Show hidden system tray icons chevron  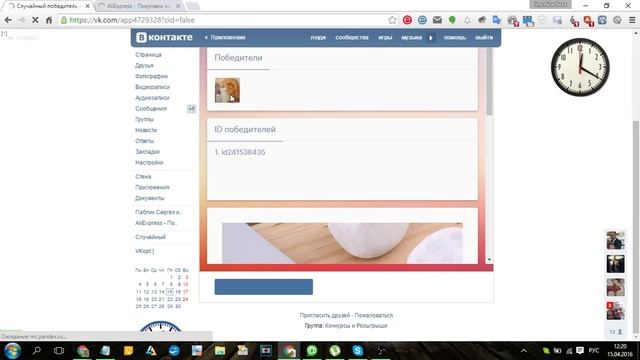pyautogui.click(x=524, y=351)
